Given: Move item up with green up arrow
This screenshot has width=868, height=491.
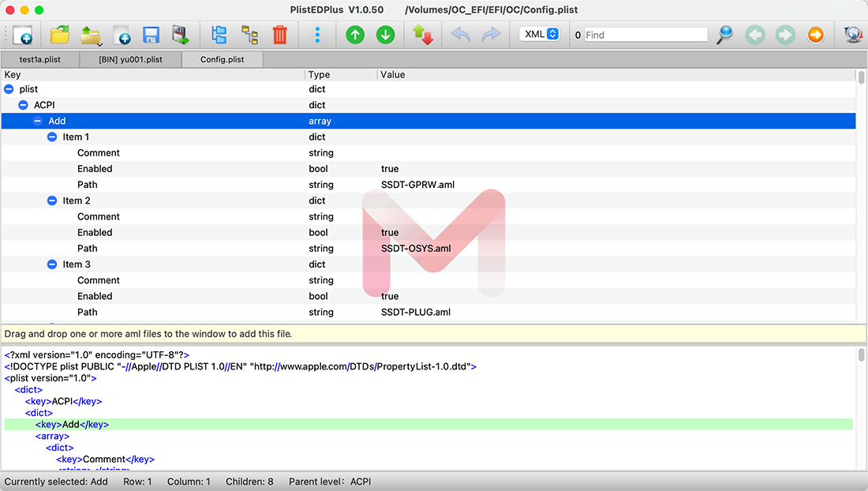Looking at the screenshot, I should pos(355,35).
